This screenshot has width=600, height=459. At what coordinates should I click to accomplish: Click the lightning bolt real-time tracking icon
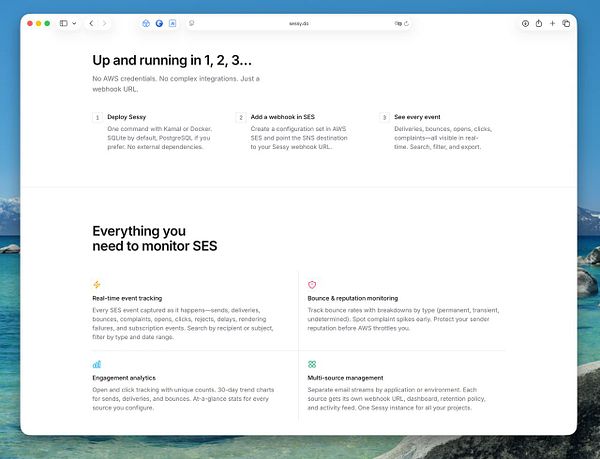97,285
